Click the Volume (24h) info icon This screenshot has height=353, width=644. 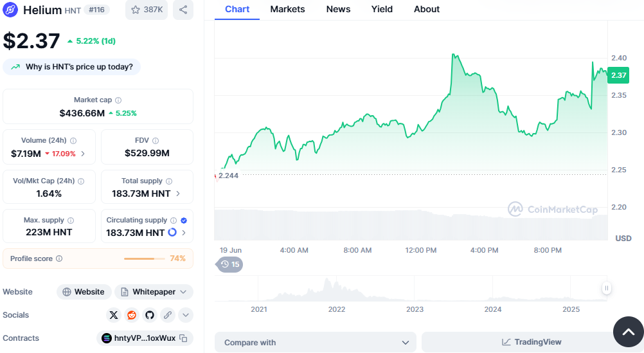[x=73, y=141]
